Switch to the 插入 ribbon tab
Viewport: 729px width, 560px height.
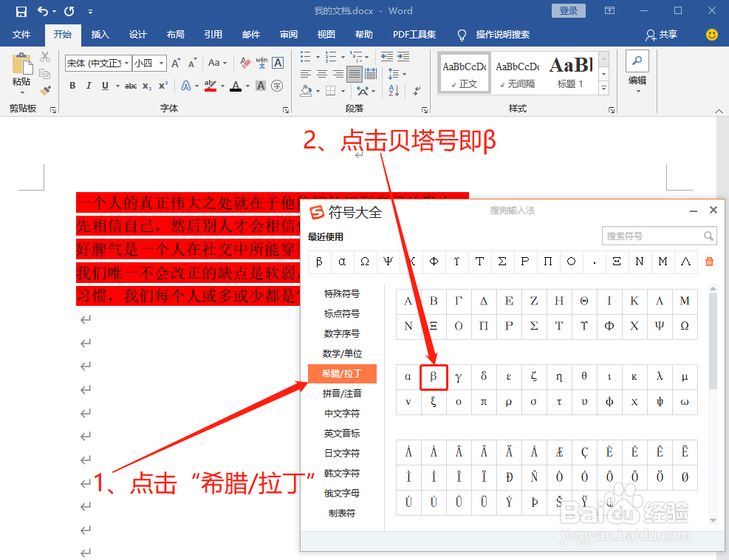click(100, 34)
